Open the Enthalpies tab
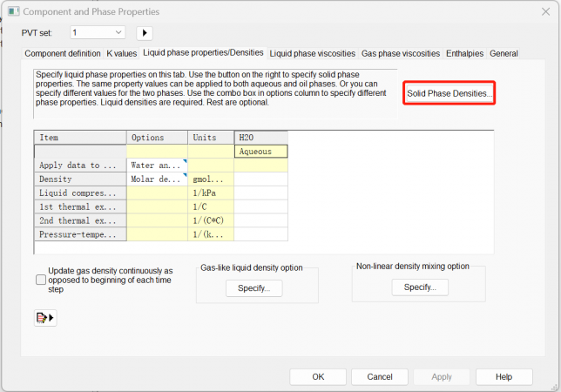Viewport: 561px width, 392px height. click(x=465, y=53)
